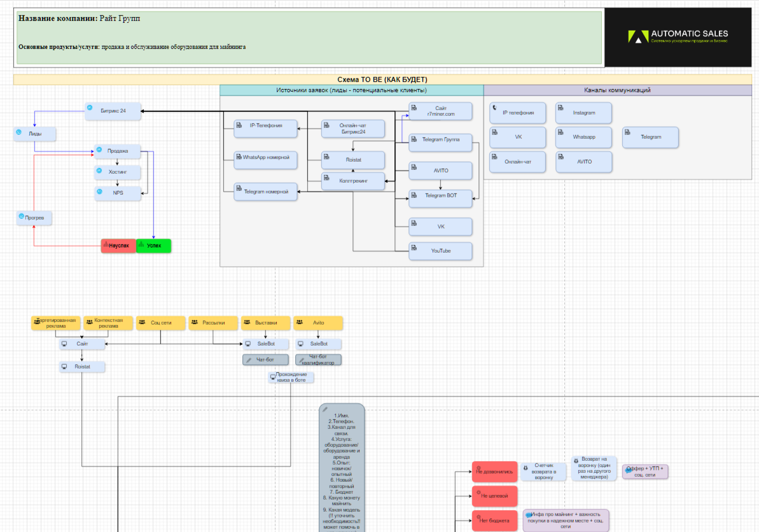Select the Счетчик возврата в воронку node
Viewport: 759px width, 532px height.
tap(543, 472)
